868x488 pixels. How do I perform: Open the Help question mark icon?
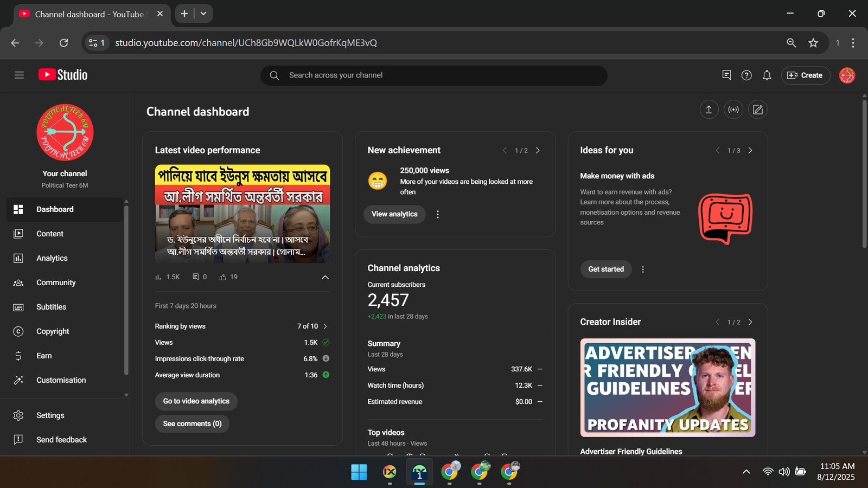tap(746, 75)
